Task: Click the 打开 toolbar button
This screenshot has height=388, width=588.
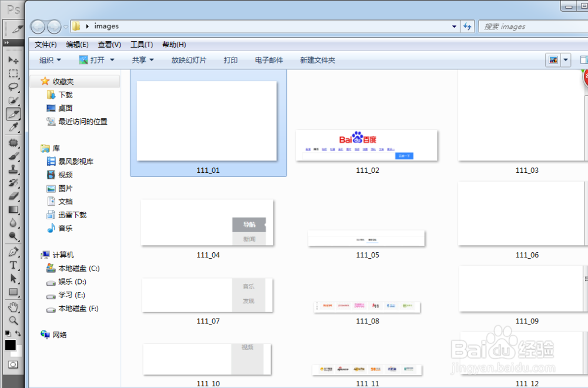Action: pyautogui.click(x=92, y=60)
